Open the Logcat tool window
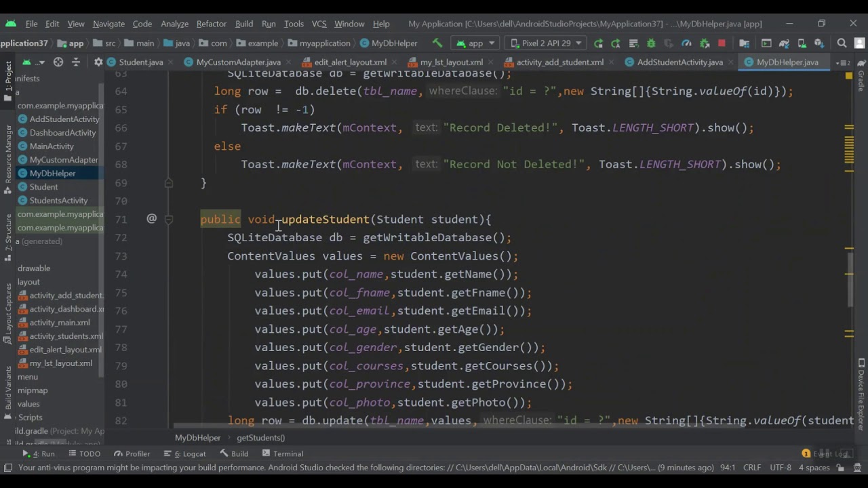Screen dimensions: 868x488 tap(184, 453)
